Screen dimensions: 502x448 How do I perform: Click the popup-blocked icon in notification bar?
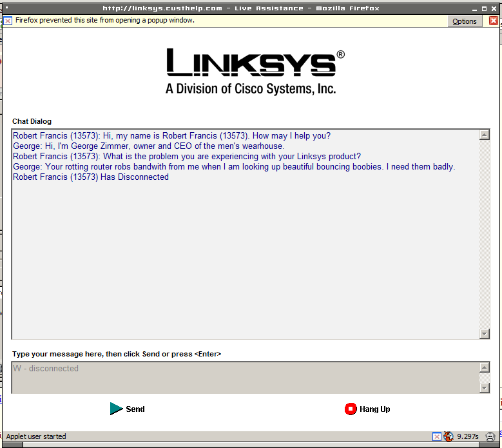pyautogui.click(x=8, y=21)
